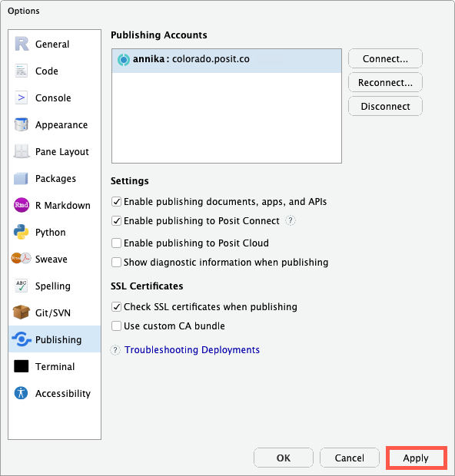This screenshot has width=455, height=476.
Task: Switch to Python options tab
Action: click(55, 232)
